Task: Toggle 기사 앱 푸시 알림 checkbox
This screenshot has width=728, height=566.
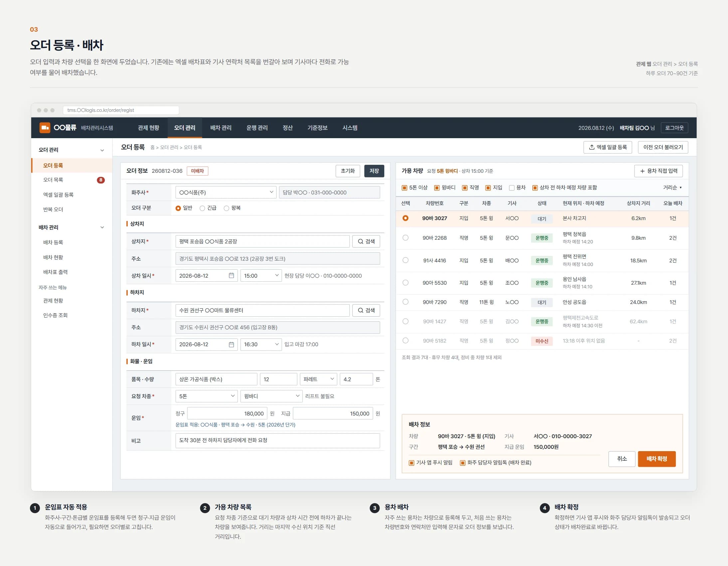Action: coord(411,462)
